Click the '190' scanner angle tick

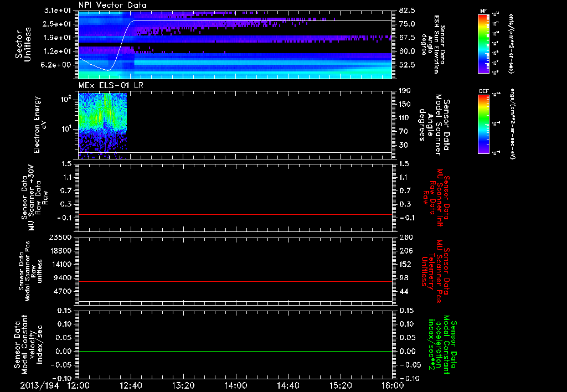click(x=405, y=91)
